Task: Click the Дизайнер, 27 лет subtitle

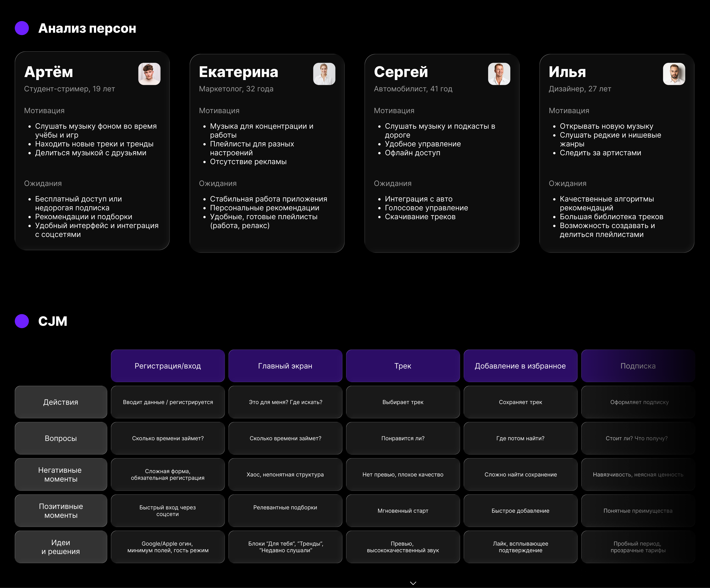Action: pyautogui.click(x=580, y=89)
